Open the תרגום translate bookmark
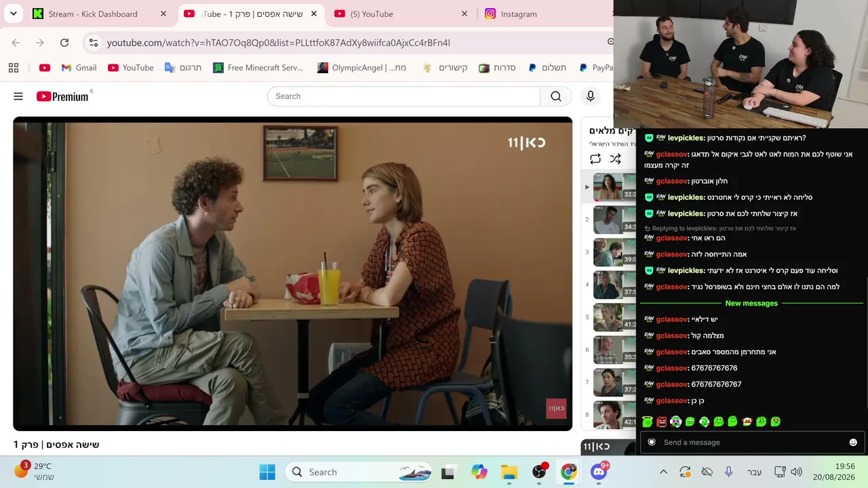The width and height of the screenshot is (868, 488). point(183,68)
